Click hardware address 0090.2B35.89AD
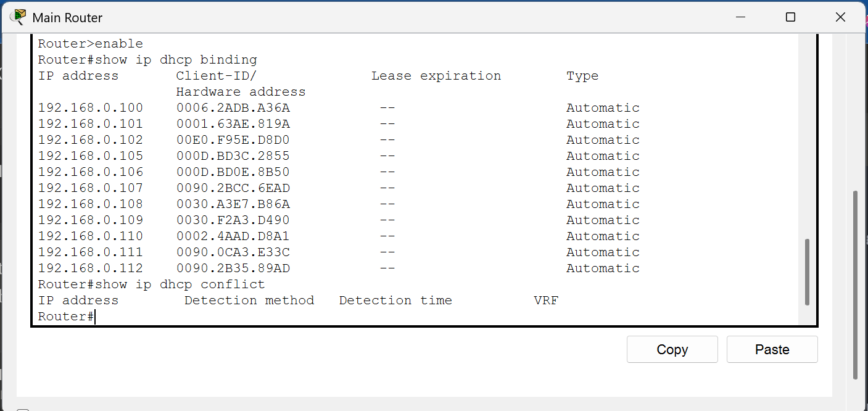Viewport: 868px width, 411px height. click(x=233, y=268)
